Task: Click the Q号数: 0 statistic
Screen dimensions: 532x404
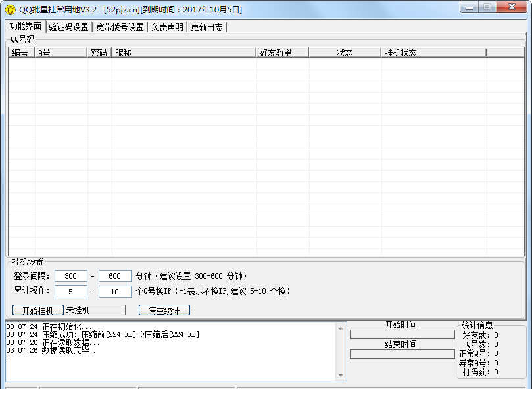Action: point(482,344)
